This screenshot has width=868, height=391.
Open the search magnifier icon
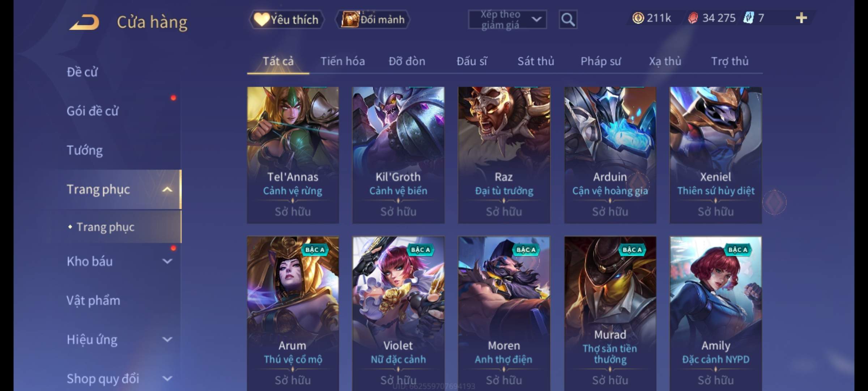tap(568, 20)
